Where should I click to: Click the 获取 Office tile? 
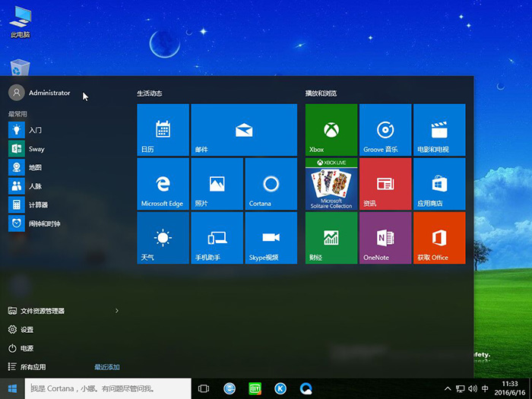pos(439,238)
